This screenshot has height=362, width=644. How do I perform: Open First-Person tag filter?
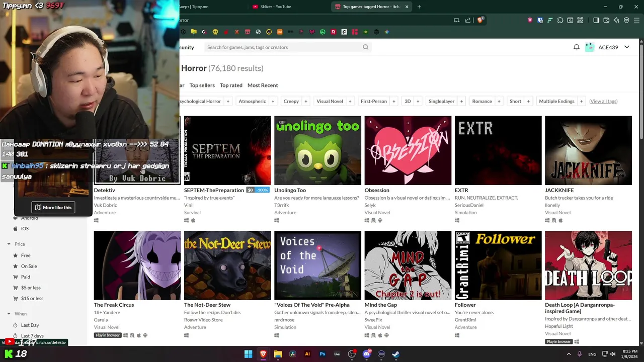[374, 101]
